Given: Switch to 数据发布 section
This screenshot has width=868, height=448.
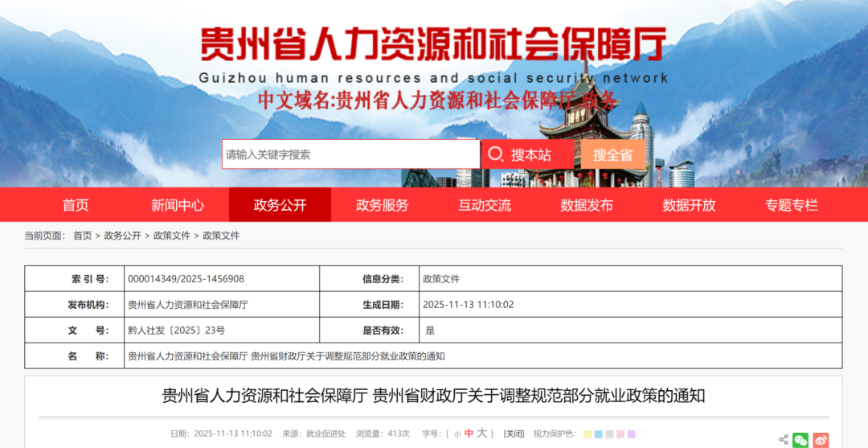Looking at the screenshot, I should (x=587, y=205).
